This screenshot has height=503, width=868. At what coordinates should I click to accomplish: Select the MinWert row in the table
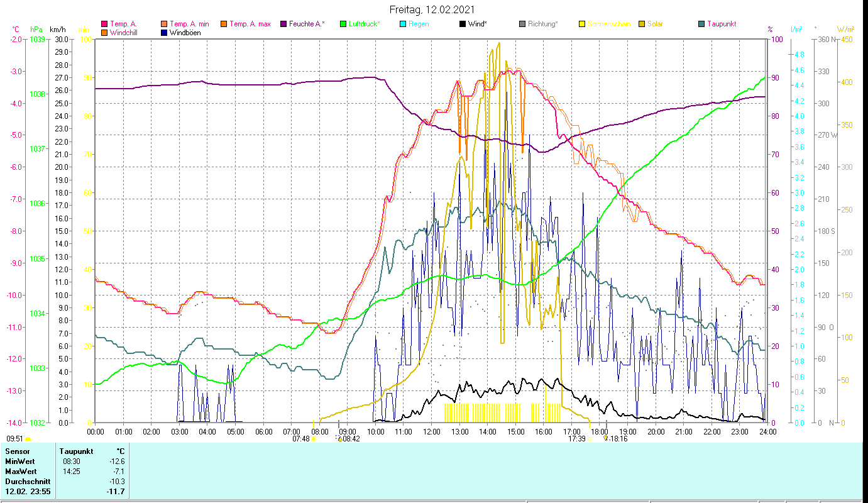pyautogui.click(x=21, y=461)
